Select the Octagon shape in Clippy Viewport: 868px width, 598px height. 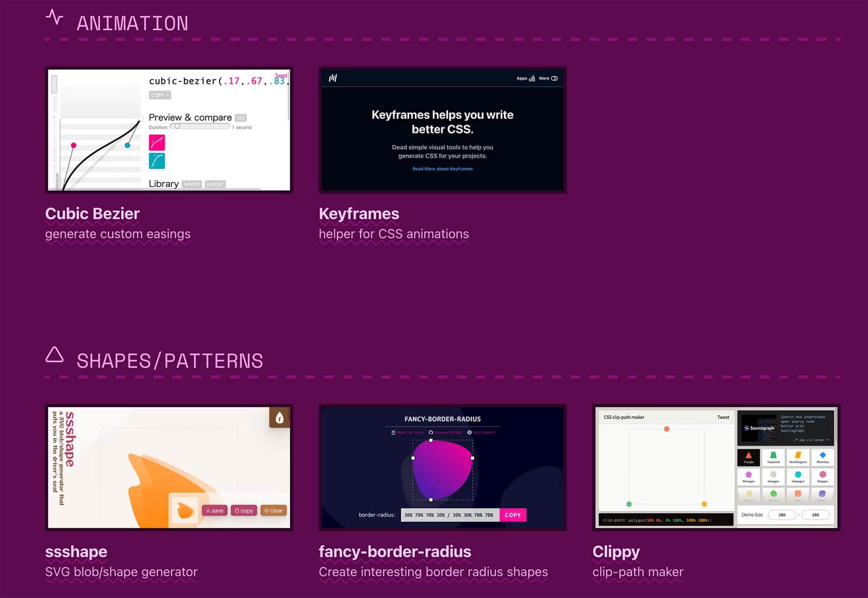tap(823, 477)
